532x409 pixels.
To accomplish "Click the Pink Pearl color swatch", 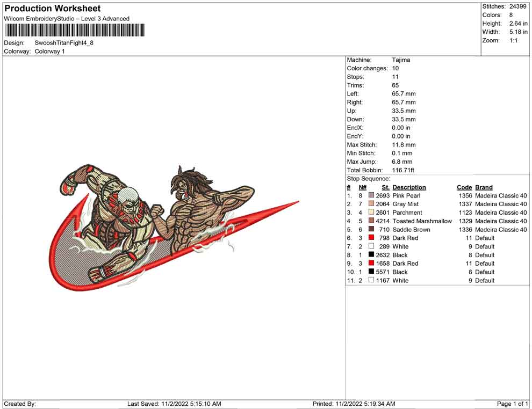I will (x=371, y=195).
